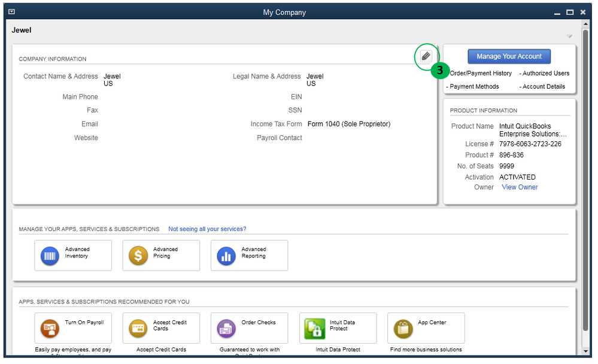Click the Turn On Payroll icon
The image size is (598, 364).
point(50,329)
